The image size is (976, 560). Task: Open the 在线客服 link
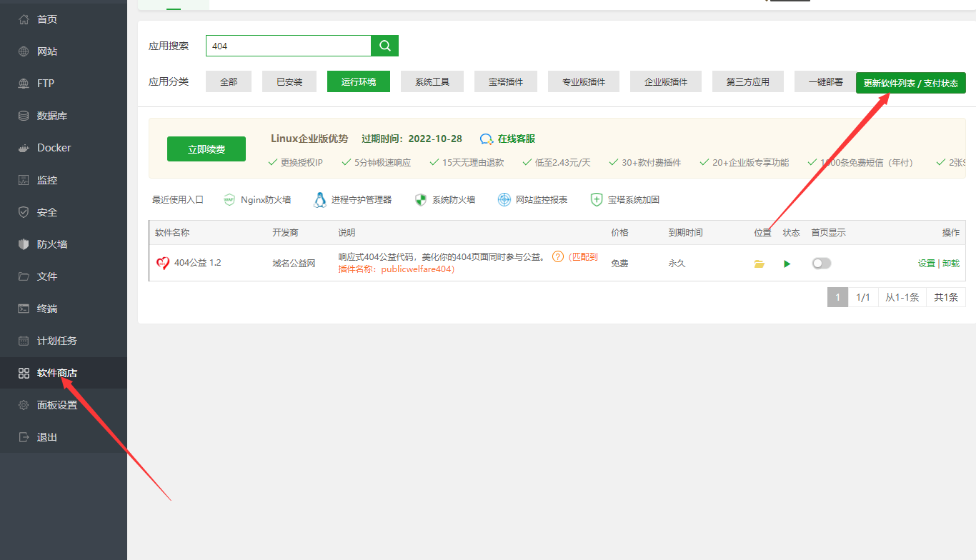coord(517,139)
